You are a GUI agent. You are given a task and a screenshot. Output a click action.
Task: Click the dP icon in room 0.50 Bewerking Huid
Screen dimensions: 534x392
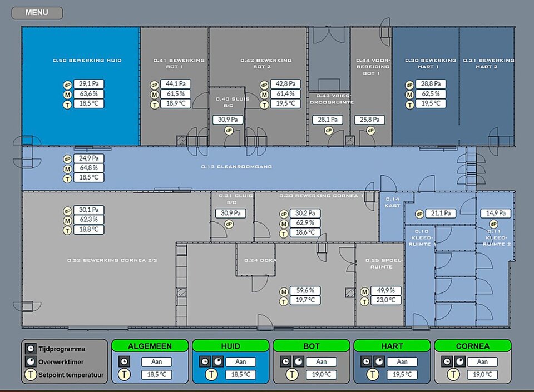click(67, 84)
